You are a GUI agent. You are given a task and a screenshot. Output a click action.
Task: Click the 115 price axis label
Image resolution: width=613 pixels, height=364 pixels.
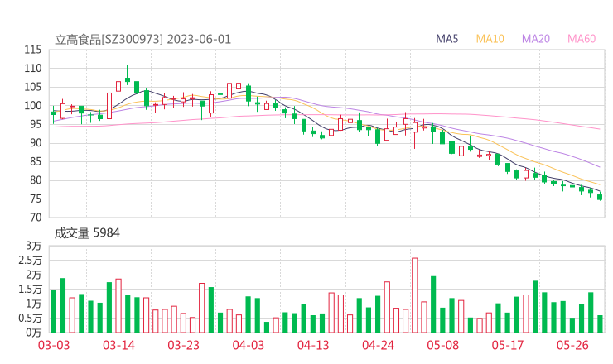click(33, 50)
